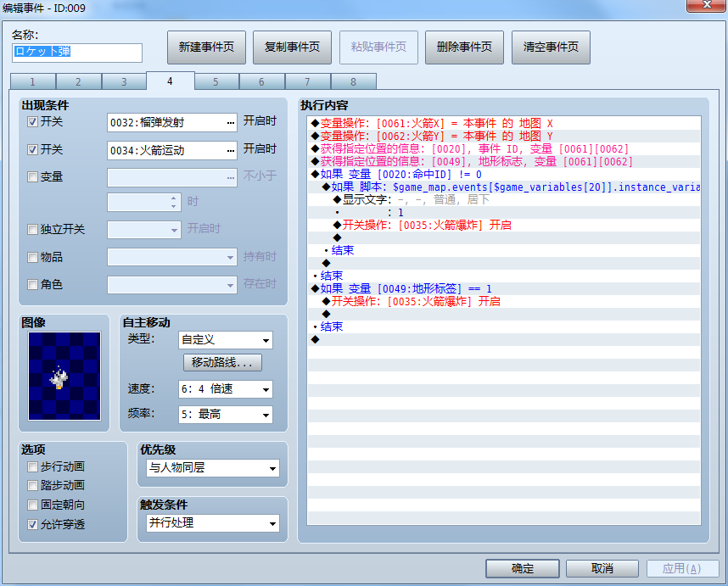Switch to event page tab 2
This screenshot has width=728, height=586.
(x=78, y=81)
